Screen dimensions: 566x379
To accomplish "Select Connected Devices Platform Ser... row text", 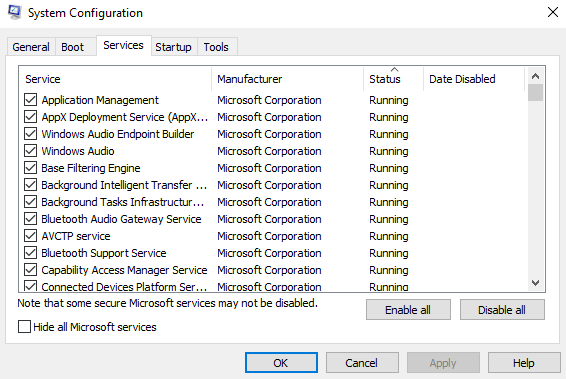I will click(x=124, y=287).
